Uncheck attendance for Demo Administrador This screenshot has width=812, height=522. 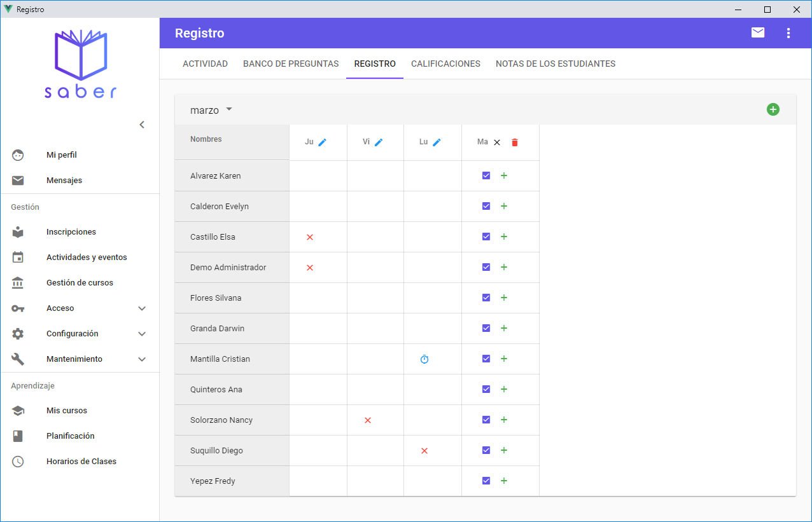[486, 267]
